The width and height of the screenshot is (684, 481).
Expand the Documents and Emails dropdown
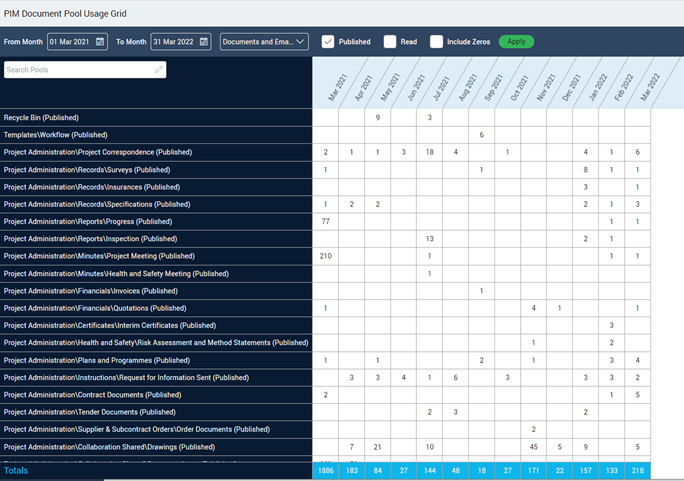click(x=264, y=42)
